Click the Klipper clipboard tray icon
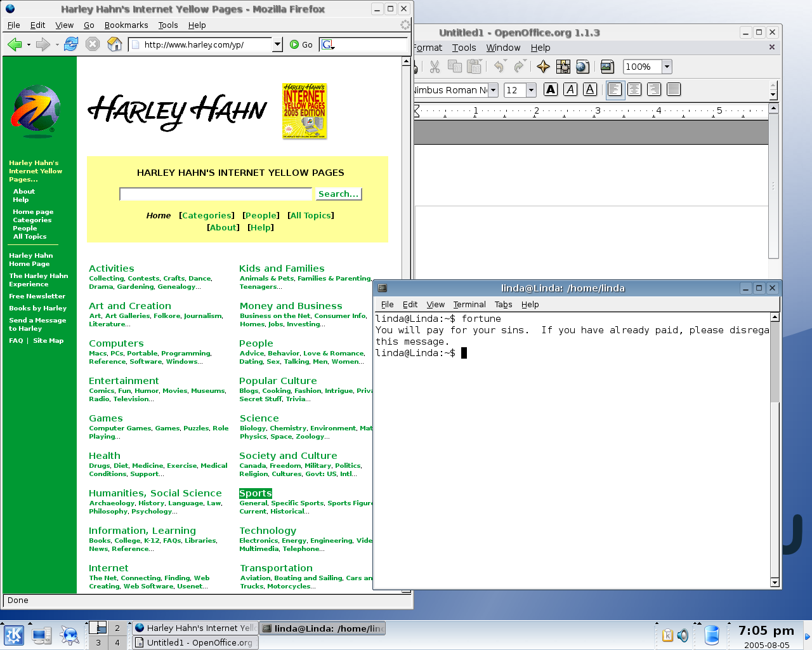Image resolution: width=812 pixels, height=650 pixels. pos(667,635)
